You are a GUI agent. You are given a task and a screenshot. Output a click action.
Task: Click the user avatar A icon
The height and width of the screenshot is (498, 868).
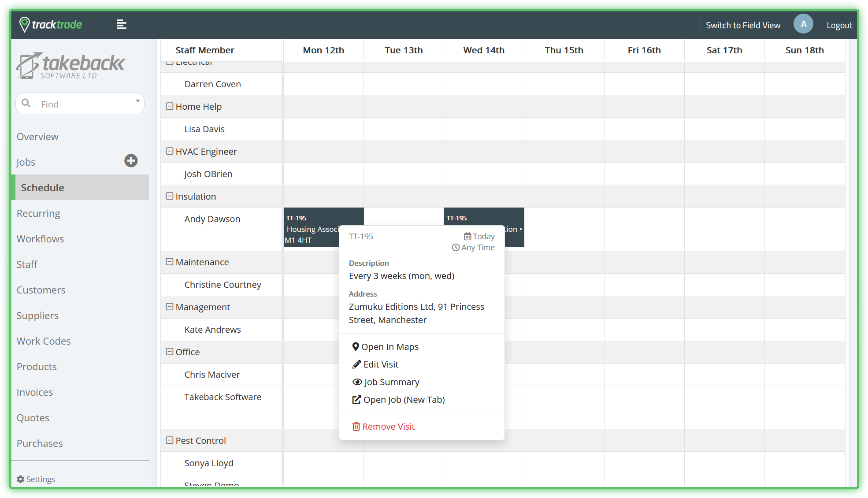coord(803,24)
